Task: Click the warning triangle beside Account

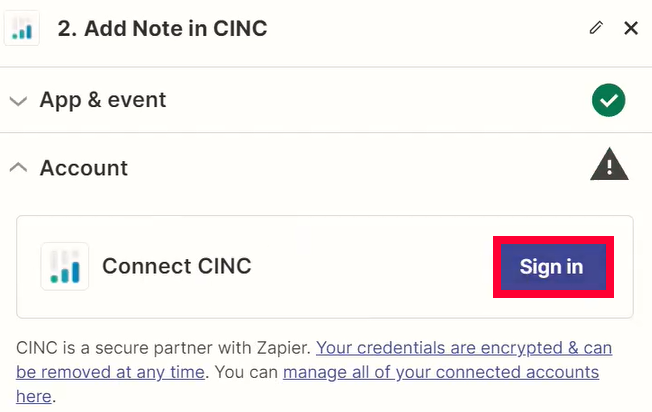Action: coord(609,164)
